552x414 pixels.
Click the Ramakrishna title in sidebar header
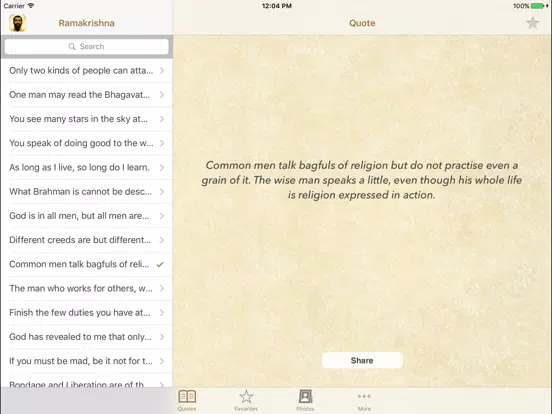tap(87, 23)
